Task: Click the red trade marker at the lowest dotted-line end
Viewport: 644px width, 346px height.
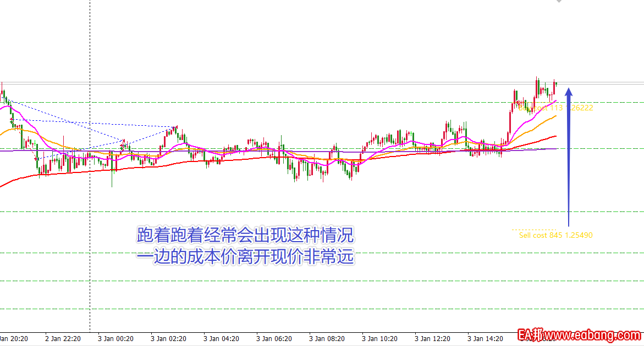Action: click(x=37, y=159)
